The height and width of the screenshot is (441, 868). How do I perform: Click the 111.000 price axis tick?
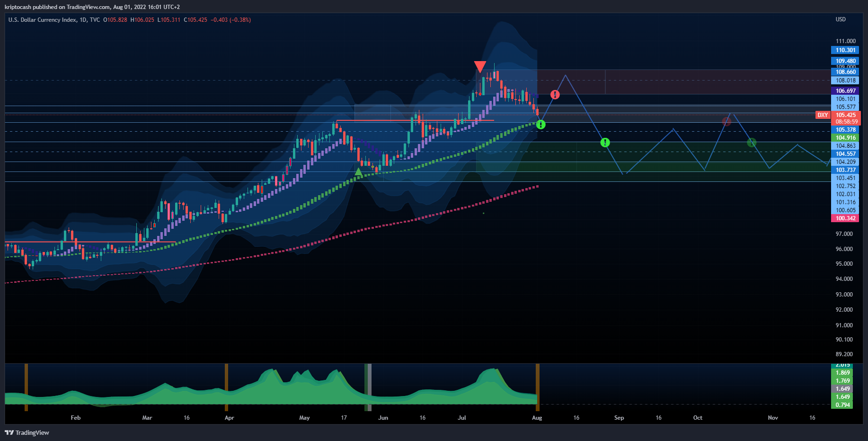click(845, 41)
